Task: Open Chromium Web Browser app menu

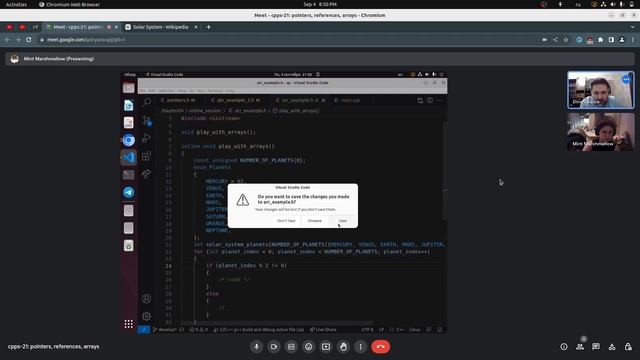Action: point(69,4)
